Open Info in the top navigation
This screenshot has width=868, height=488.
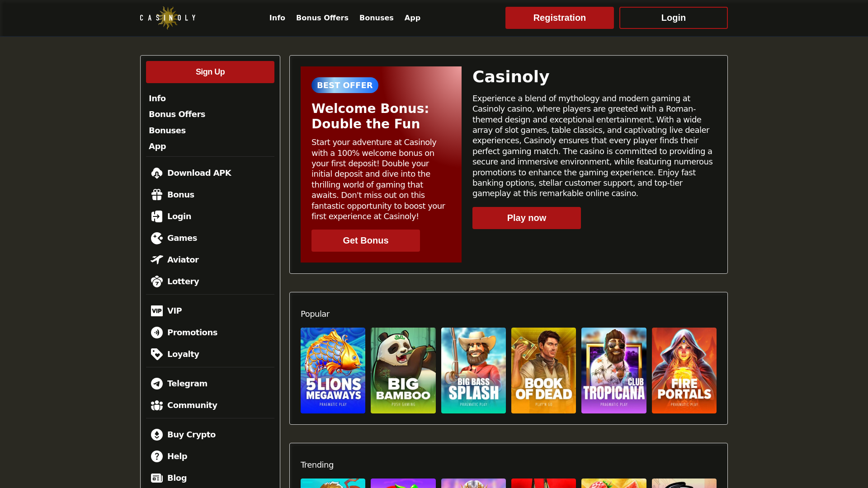tap(277, 18)
